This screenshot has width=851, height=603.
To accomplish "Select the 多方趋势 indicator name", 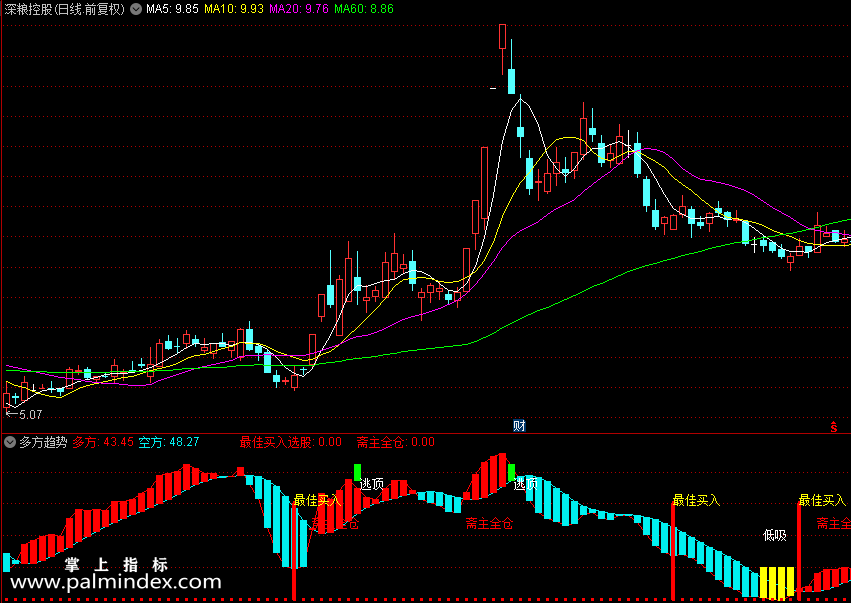I will [43, 442].
